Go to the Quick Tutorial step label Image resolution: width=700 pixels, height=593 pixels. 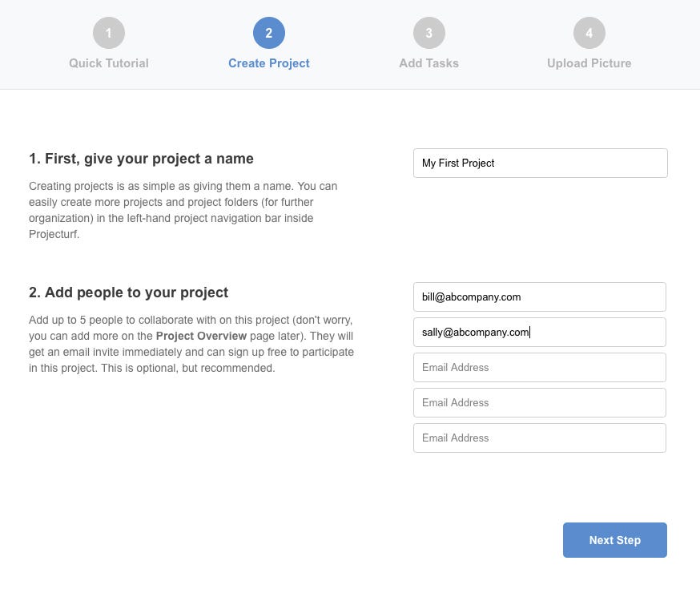[109, 63]
